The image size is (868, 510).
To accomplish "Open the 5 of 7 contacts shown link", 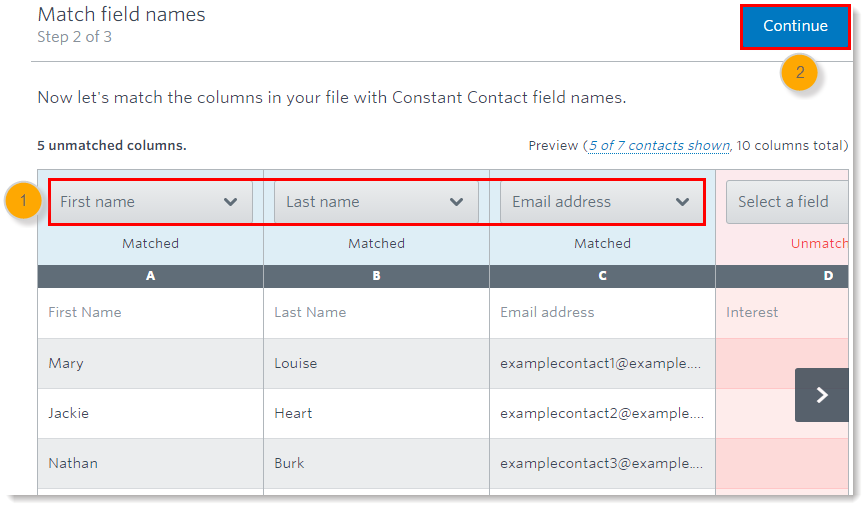I will click(659, 146).
